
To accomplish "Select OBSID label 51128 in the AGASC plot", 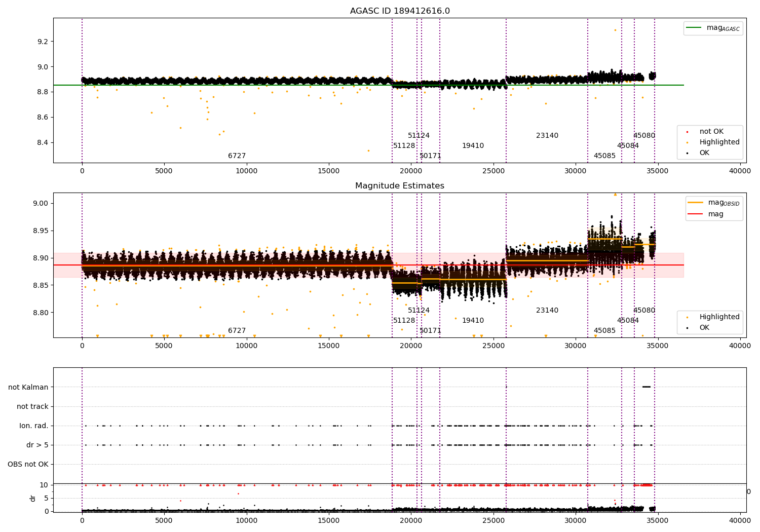I will [404, 146].
